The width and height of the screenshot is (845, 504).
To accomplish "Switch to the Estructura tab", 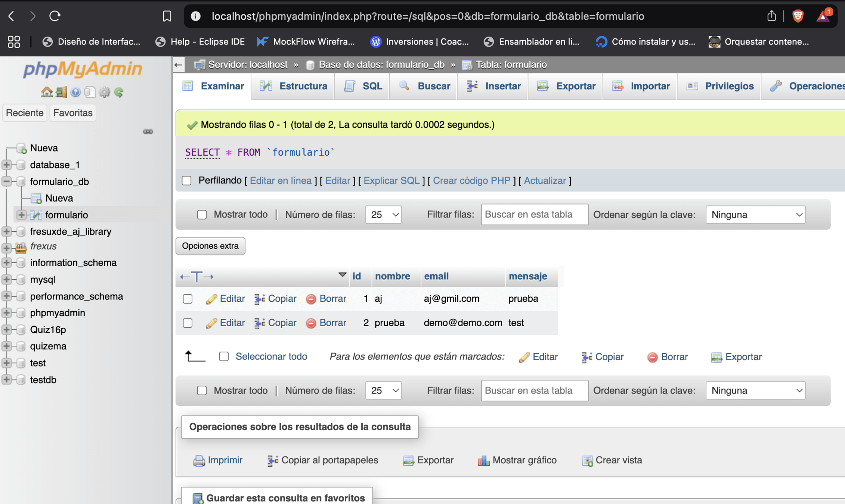I will coord(294,86).
